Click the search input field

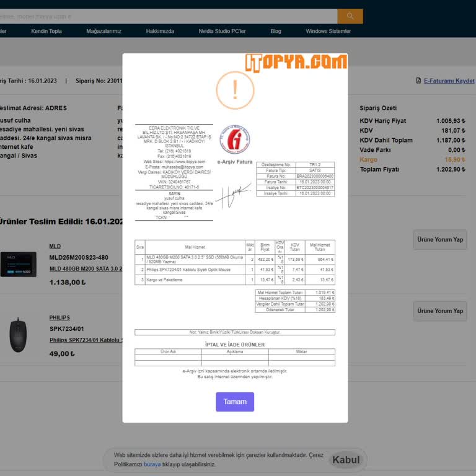pos(169,16)
